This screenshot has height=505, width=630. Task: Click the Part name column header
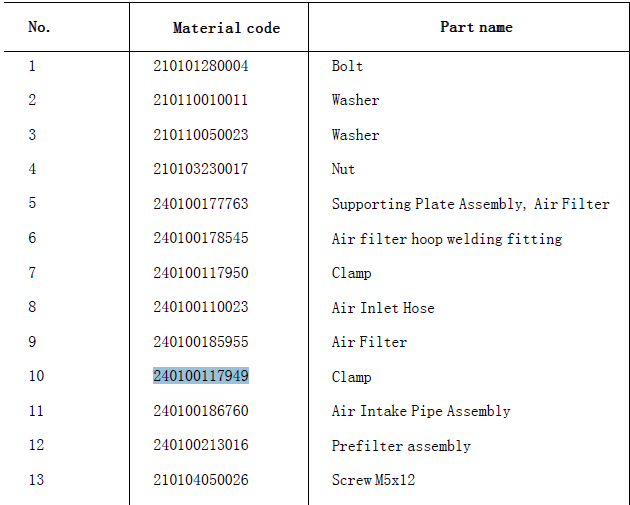click(476, 27)
